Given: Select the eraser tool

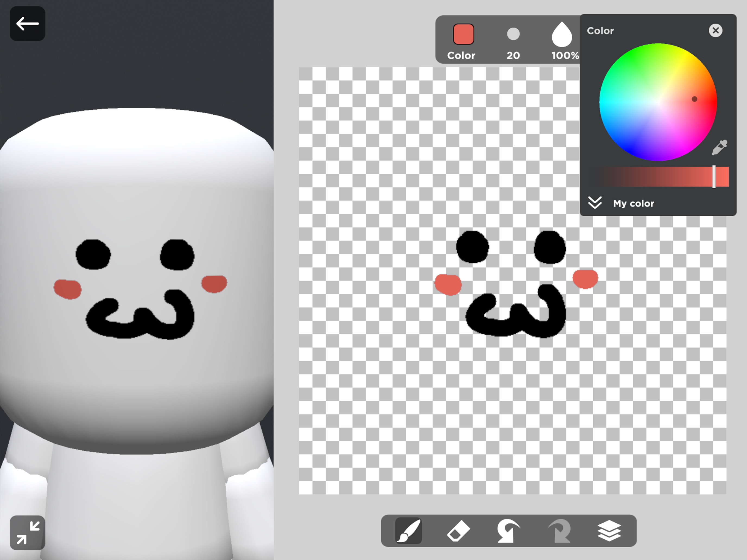Looking at the screenshot, I should click(458, 531).
